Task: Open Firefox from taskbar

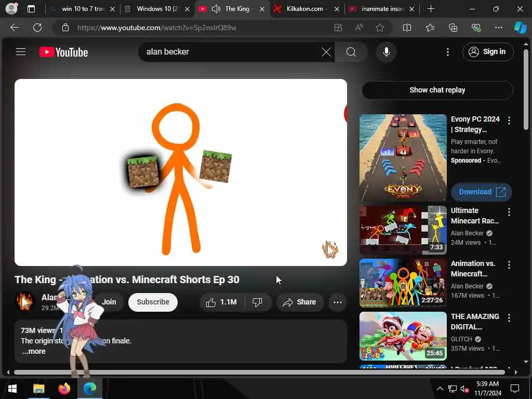Action: tap(64, 389)
